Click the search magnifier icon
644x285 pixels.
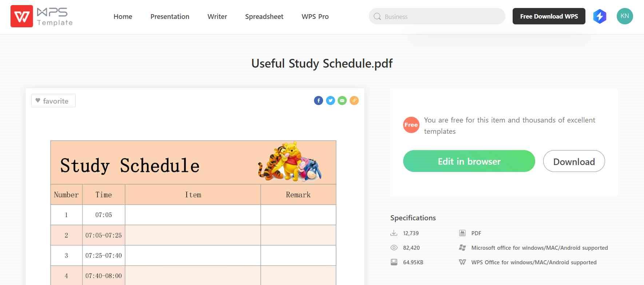point(377,16)
